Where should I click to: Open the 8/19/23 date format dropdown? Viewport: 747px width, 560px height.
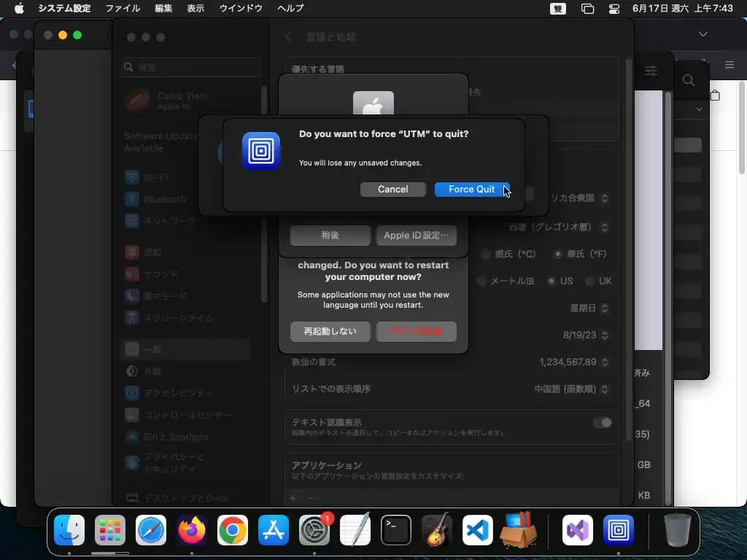click(586, 335)
